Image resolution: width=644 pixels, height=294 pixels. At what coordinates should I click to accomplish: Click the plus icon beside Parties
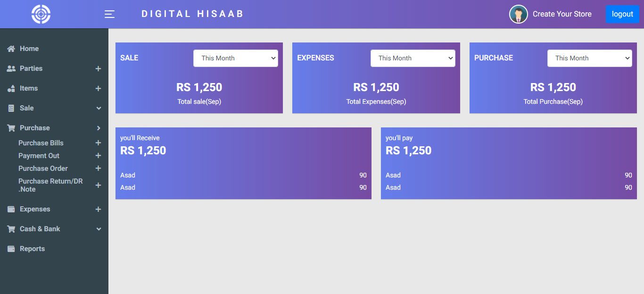point(98,69)
